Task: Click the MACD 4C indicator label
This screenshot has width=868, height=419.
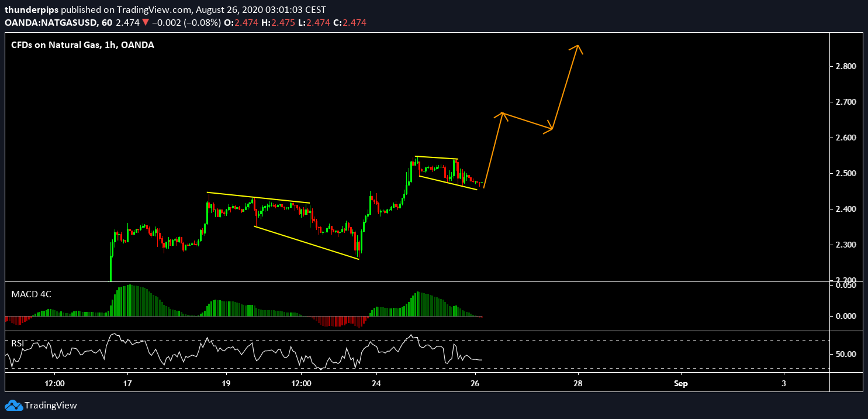Action: (x=31, y=294)
